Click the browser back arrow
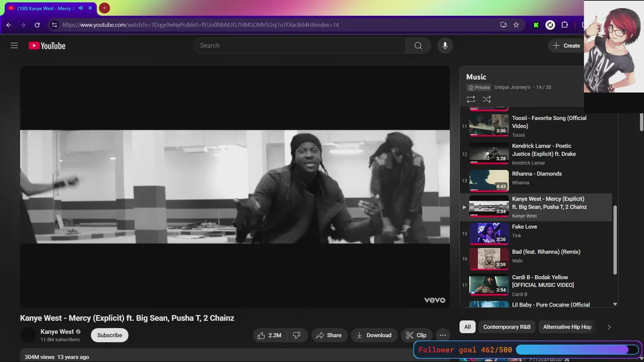The image size is (644, 362). click(x=9, y=25)
